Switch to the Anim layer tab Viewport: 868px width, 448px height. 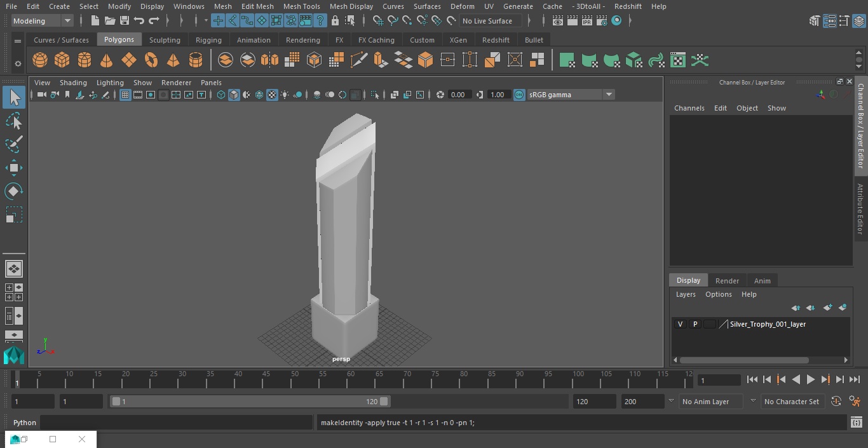[762, 281]
